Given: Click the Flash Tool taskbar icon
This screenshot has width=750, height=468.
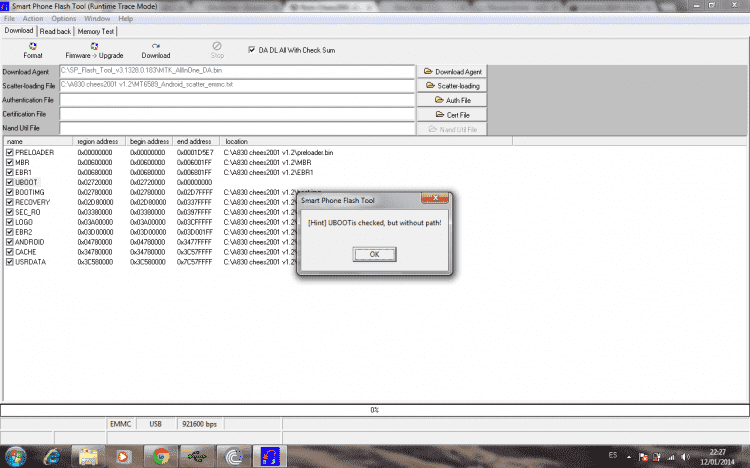Looking at the screenshot, I should click(x=270, y=457).
